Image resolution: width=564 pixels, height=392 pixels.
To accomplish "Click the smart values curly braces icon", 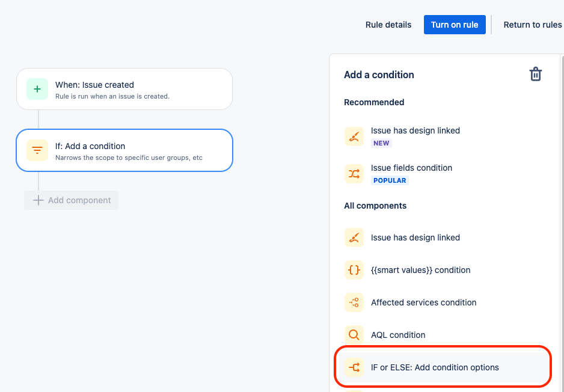I will coord(354,270).
